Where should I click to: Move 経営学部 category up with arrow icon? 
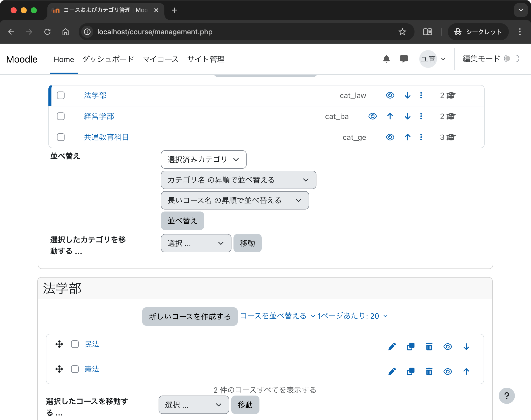coord(390,116)
